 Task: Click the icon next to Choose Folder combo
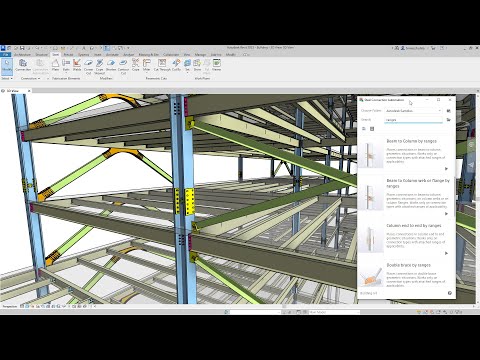pos(449,111)
